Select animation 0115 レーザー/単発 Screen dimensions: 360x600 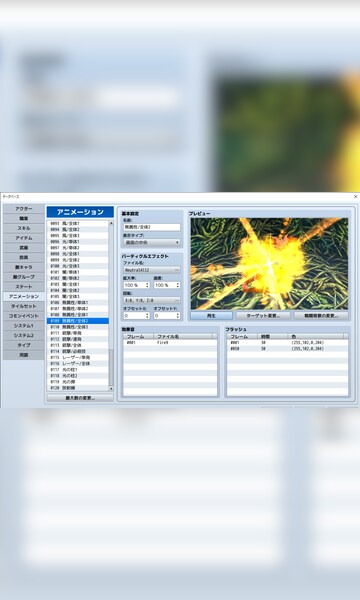point(78,357)
